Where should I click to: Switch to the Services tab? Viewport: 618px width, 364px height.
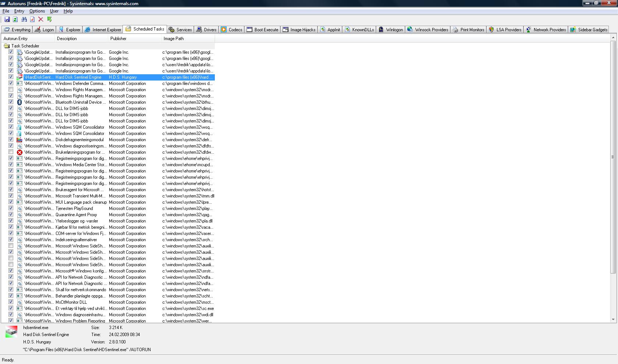[180, 30]
